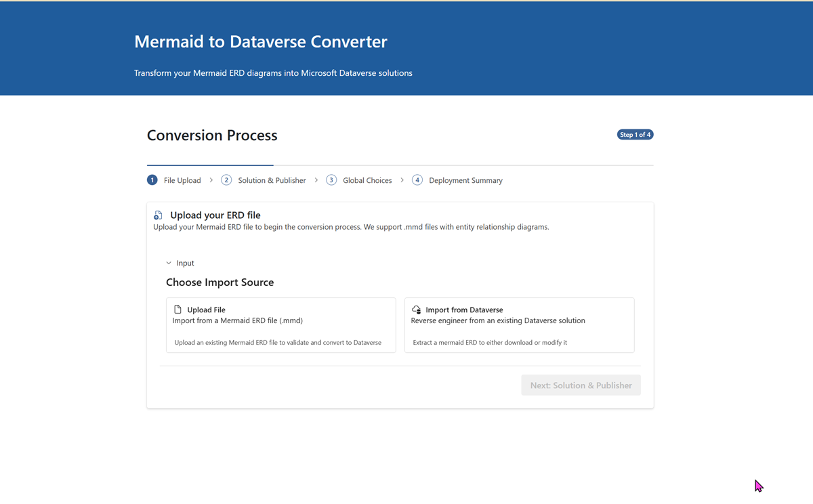Open the Global Choices step label
Screen dimensions: 813x504
pyautogui.click(x=367, y=180)
